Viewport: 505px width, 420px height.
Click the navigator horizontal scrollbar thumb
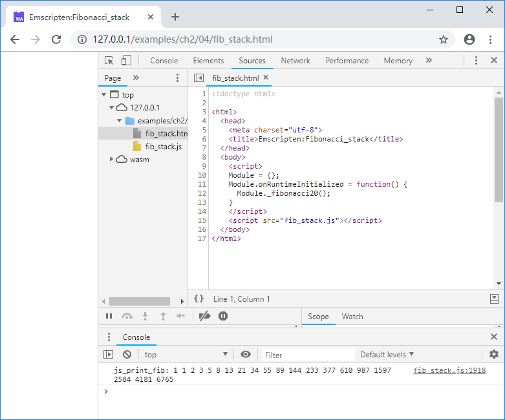(140, 301)
